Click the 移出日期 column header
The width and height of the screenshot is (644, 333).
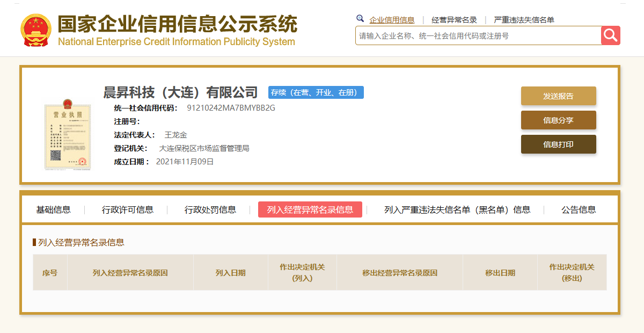[500, 273]
